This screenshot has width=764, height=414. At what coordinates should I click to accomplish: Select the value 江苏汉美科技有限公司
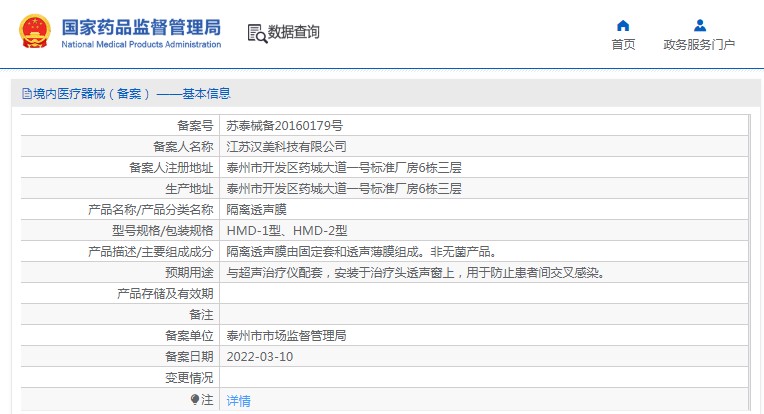(286, 147)
